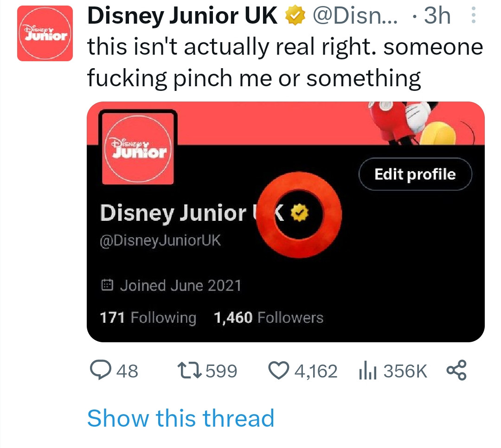The width and height of the screenshot is (501, 448).
Task: Open the 3h timestamp of the tweet
Action: coord(437,17)
